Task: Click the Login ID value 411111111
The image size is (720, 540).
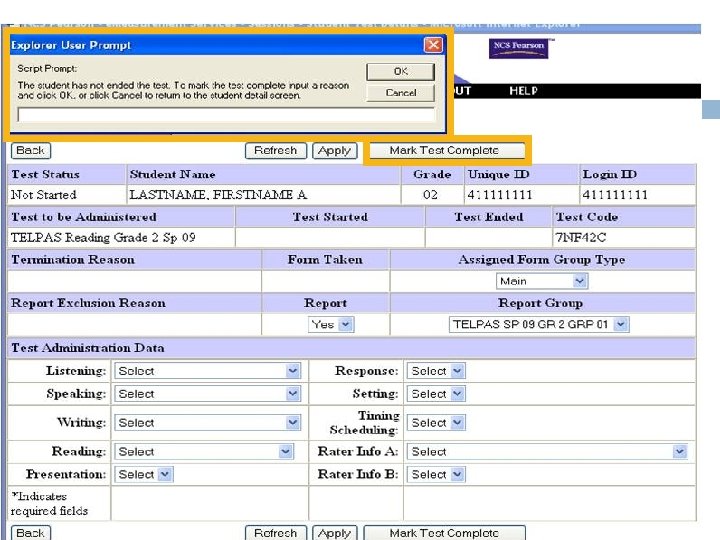Action: [615, 195]
